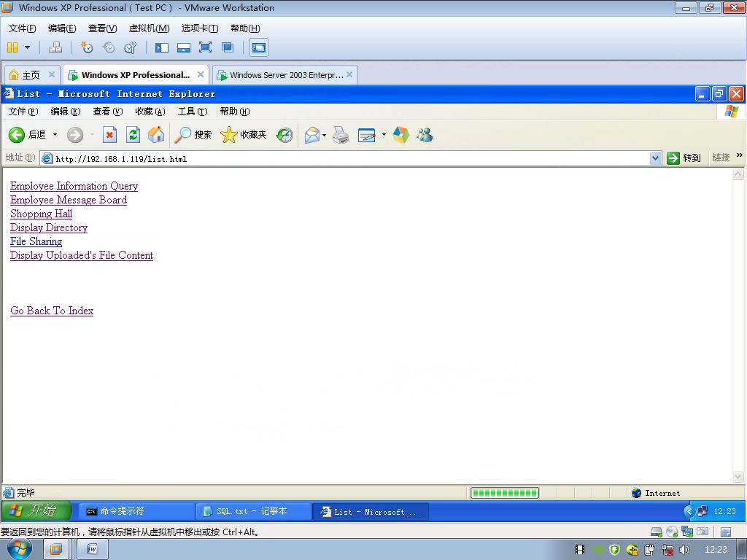The image size is (747, 560).
Task: Open VMware 虚拟机(M) menu
Action: point(149,28)
